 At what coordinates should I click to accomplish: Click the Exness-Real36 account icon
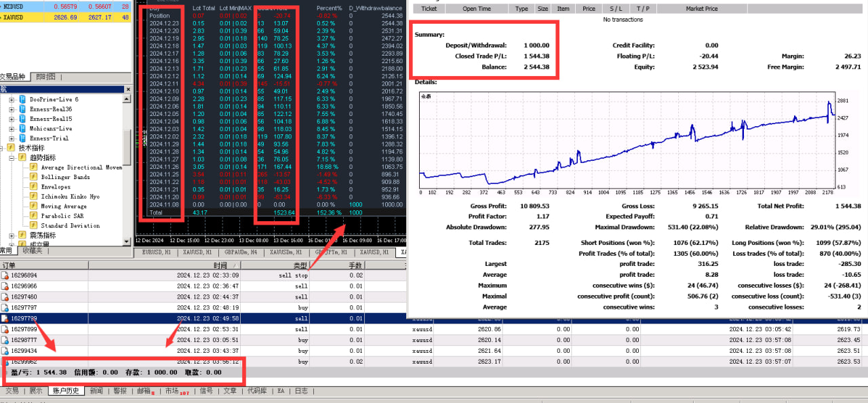click(x=22, y=109)
